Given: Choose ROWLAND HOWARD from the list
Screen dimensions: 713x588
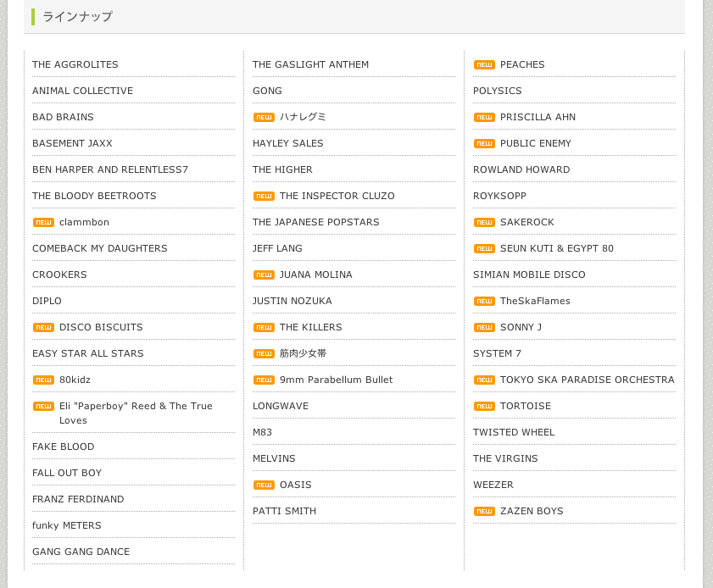Looking at the screenshot, I should click(521, 169).
